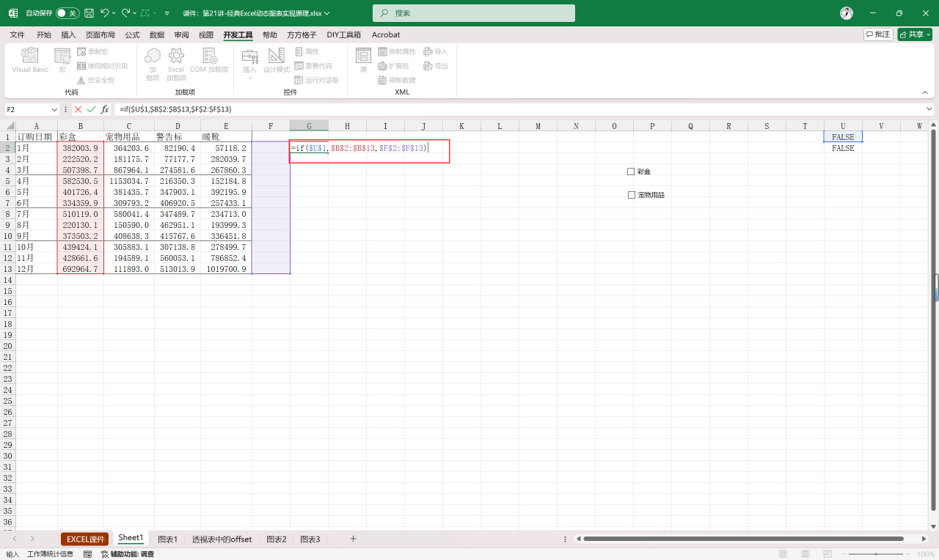This screenshot has width=939, height=560.
Task: Open the XML 源 source pane
Action: click(x=363, y=61)
